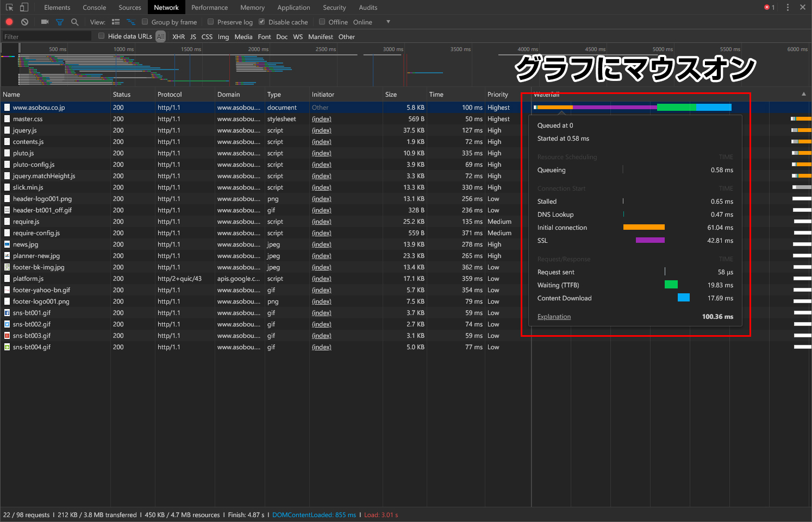
Task: Uncheck Disable cache checkbox
Action: pos(262,22)
